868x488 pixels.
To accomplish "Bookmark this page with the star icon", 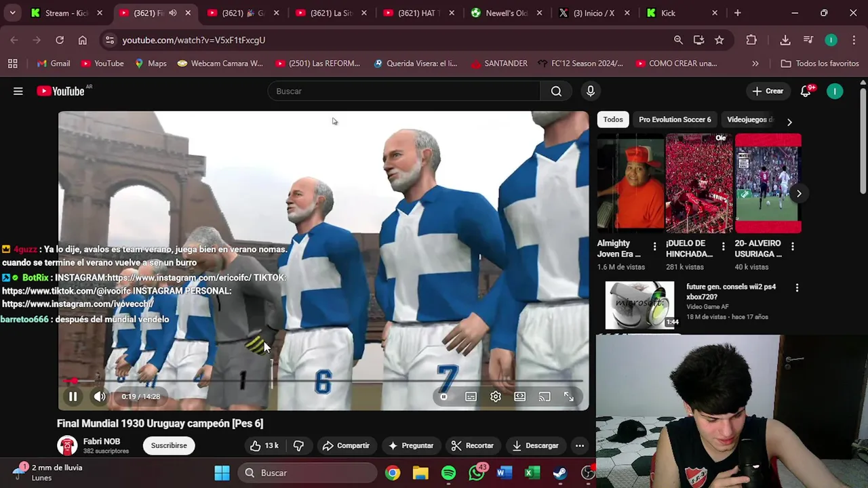I will pyautogui.click(x=719, y=40).
